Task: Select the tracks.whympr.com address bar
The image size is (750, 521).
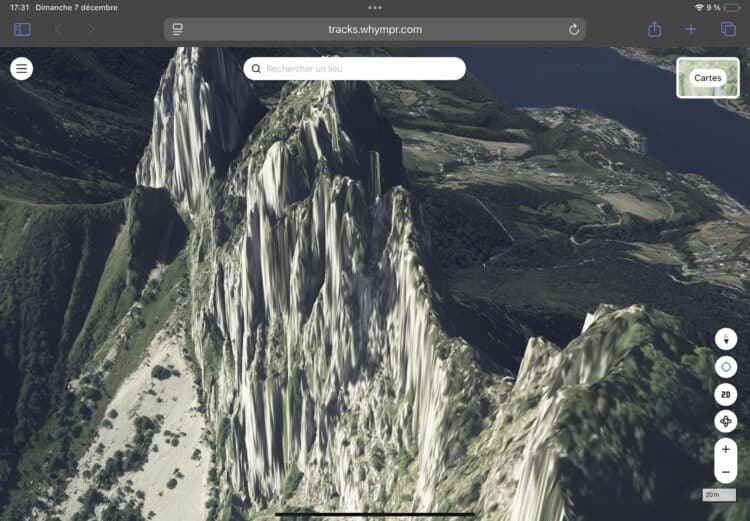Action: click(375, 30)
